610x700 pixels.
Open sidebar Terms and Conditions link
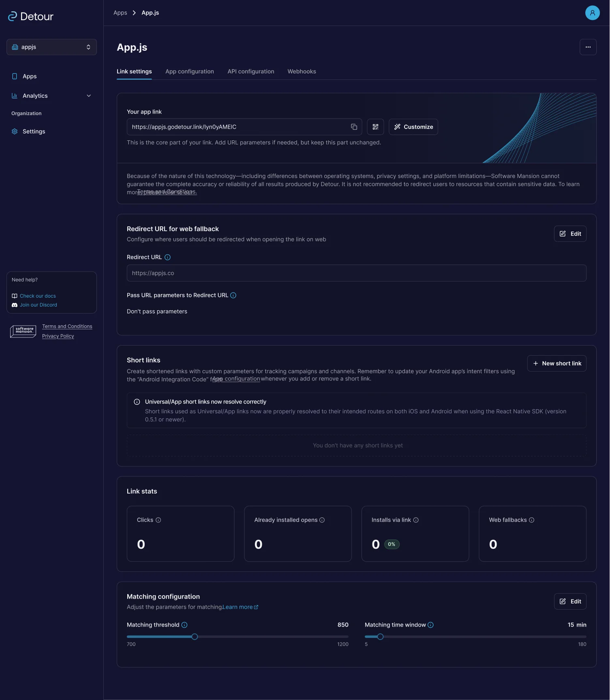(67, 326)
